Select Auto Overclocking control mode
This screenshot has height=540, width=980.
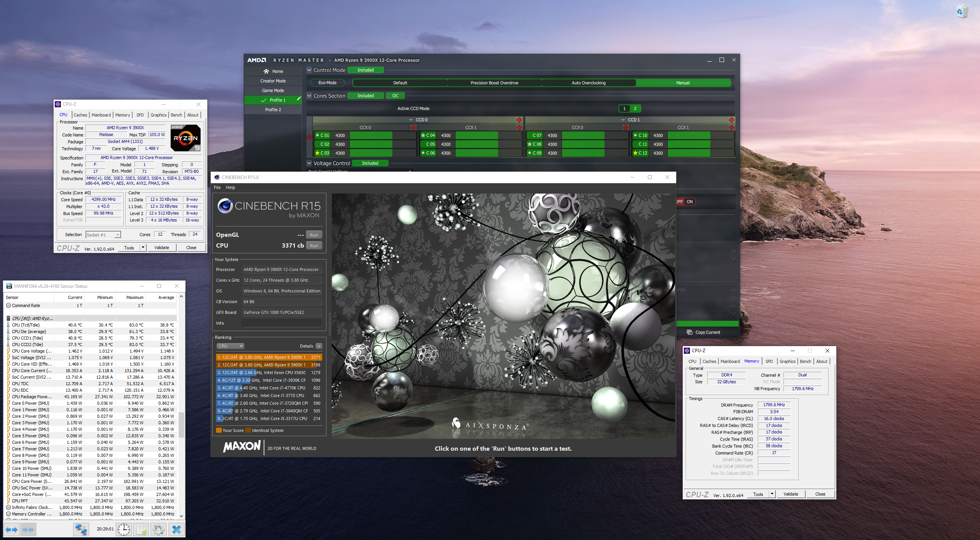pos(589,83)
